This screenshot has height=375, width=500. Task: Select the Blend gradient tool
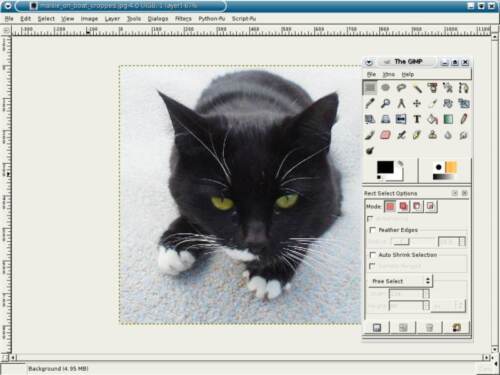448,119
